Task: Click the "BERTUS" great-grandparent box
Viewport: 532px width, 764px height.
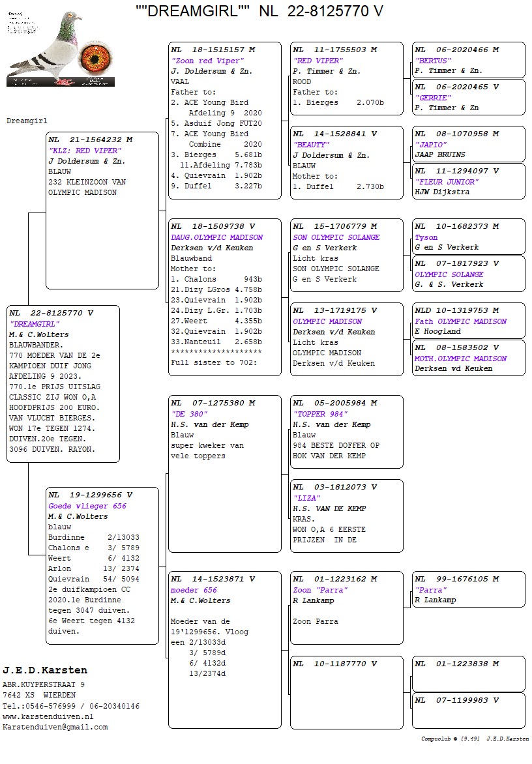Action: 468,60
